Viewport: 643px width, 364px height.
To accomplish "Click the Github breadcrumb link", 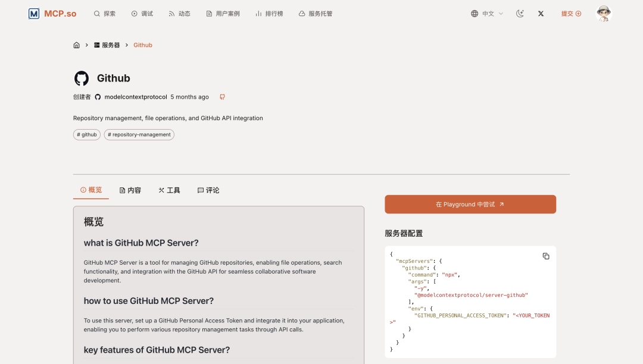I will (x=143, y=45).
